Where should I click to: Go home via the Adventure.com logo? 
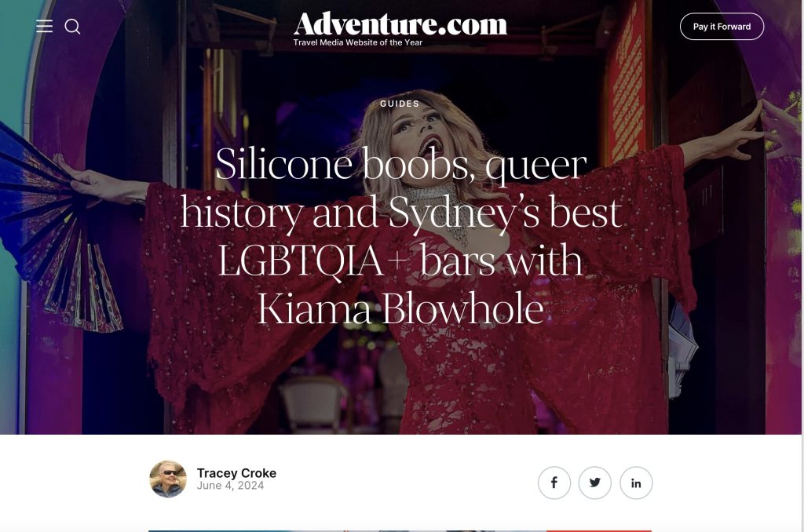400,24
